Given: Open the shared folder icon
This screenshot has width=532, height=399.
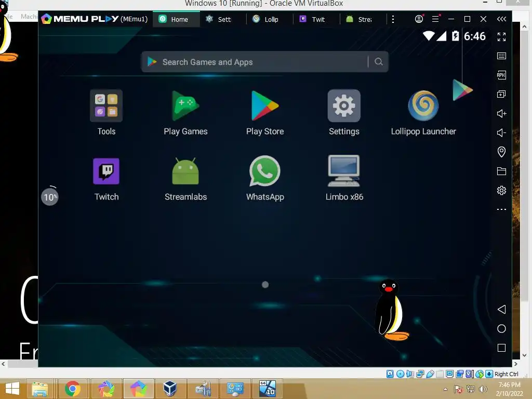Looking at the screenshot, I should [x=501, y=171].
